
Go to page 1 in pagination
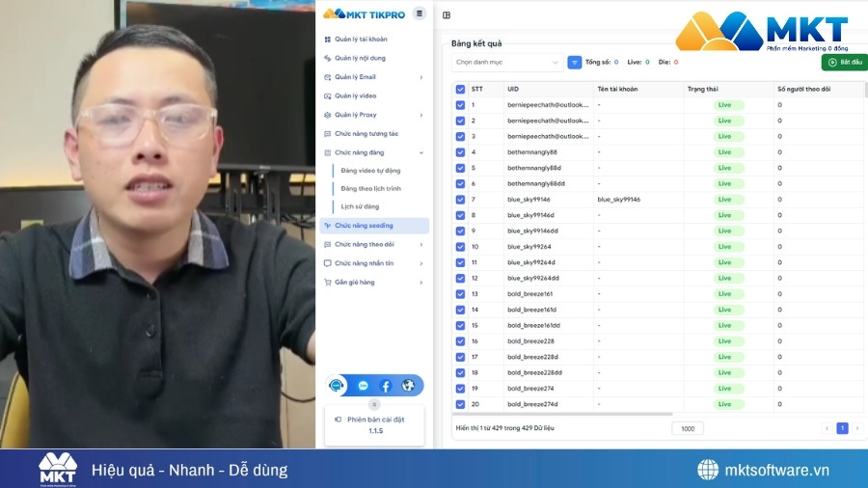pyautogui.click(x=842, y=428)
